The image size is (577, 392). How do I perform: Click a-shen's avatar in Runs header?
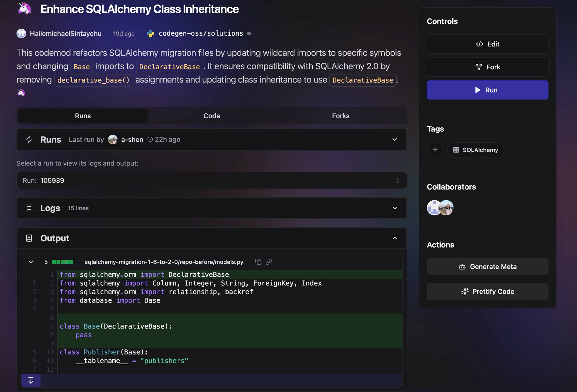pos(113,139)
